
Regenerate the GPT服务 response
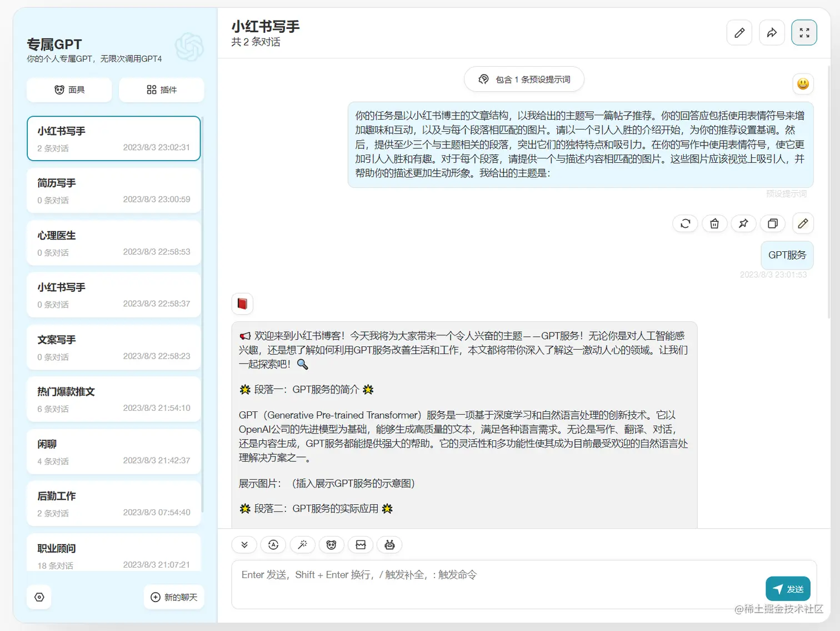tap(685, 223)
